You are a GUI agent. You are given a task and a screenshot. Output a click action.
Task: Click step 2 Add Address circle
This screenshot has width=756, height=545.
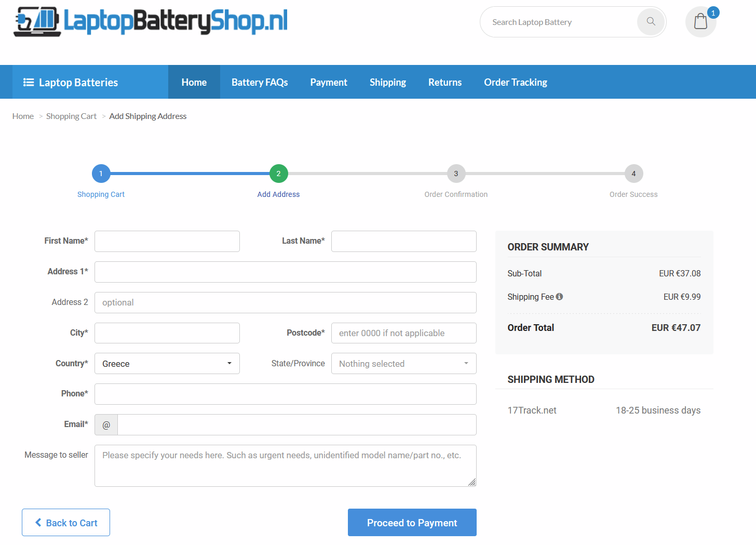(x=279, y=174)
